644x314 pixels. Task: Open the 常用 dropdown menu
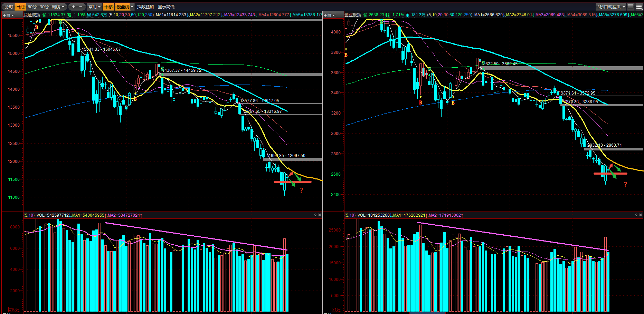pyautogui.click(x=94, y=7)
